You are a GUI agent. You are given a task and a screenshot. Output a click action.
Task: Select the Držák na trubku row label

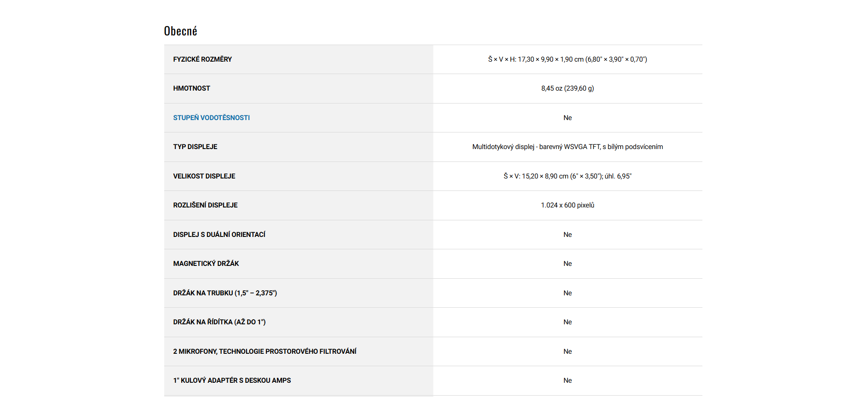pos(224,293)
